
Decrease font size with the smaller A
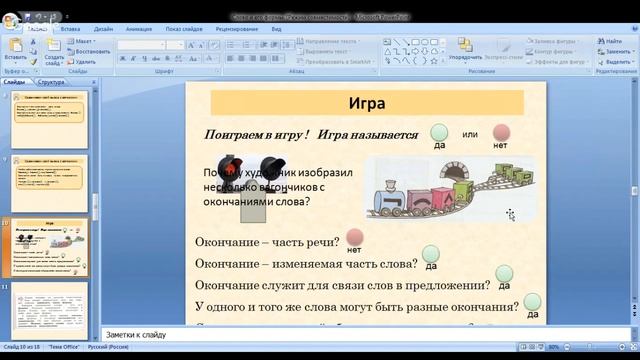(x=201, y=45)
